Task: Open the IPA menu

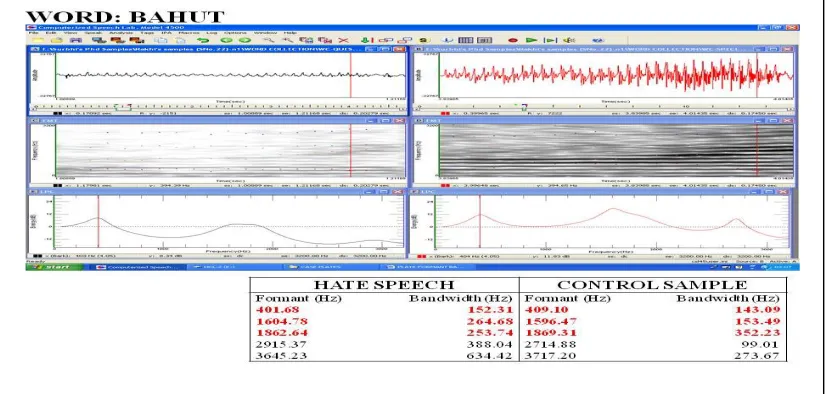Action: [x=166, y=33]
